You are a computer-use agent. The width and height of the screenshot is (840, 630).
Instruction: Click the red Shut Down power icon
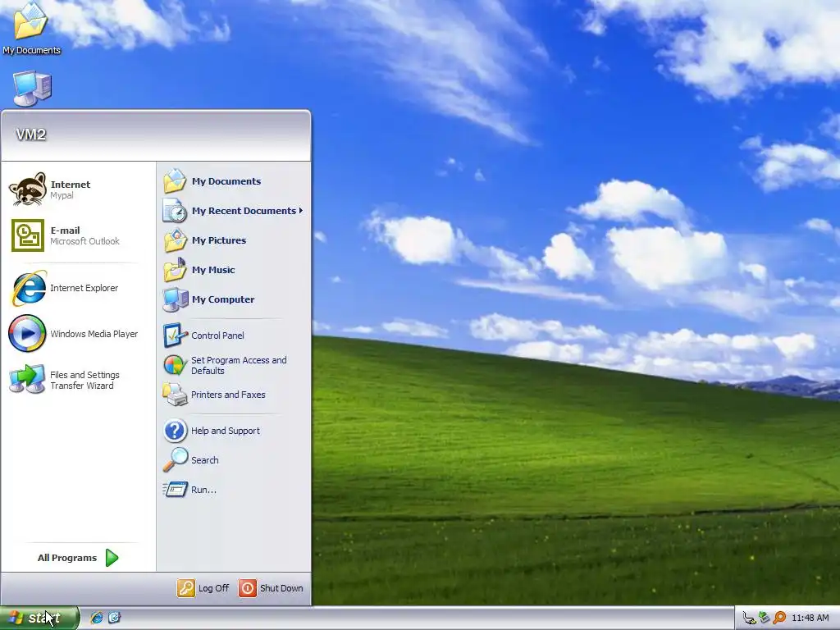pyautogui.click(x=248, y=587)
